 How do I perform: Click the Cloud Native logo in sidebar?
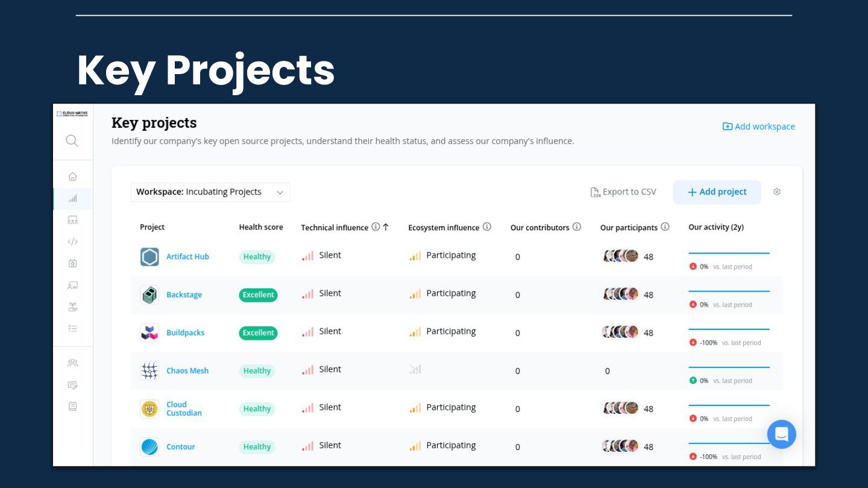click(72, 114)
